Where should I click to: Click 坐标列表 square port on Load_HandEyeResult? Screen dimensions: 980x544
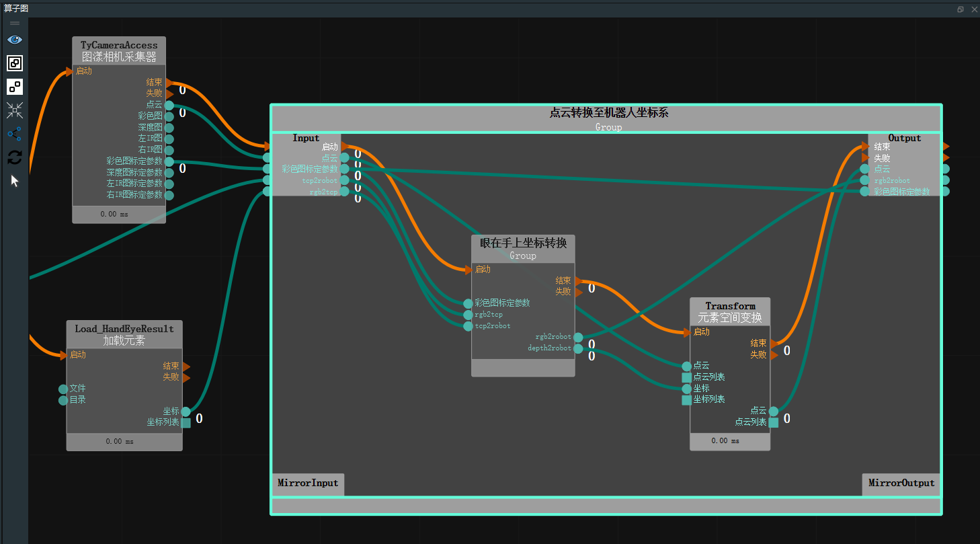[x=186, y=423]
